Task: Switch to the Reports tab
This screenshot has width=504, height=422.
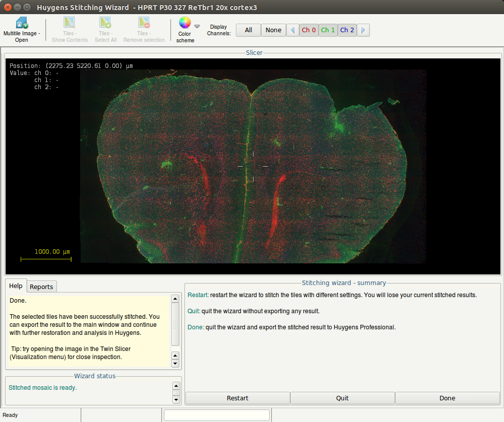Action: coord(41,287)
